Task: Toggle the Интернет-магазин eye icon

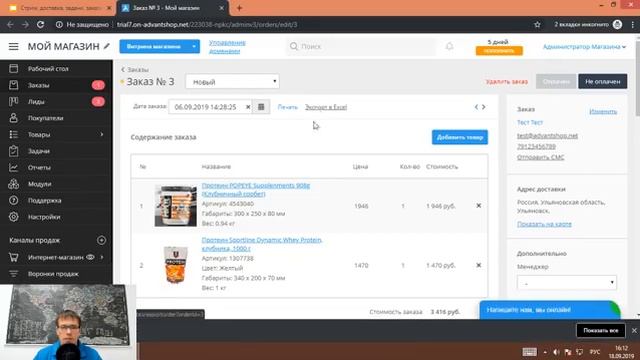Action: [x=90, y=257]
